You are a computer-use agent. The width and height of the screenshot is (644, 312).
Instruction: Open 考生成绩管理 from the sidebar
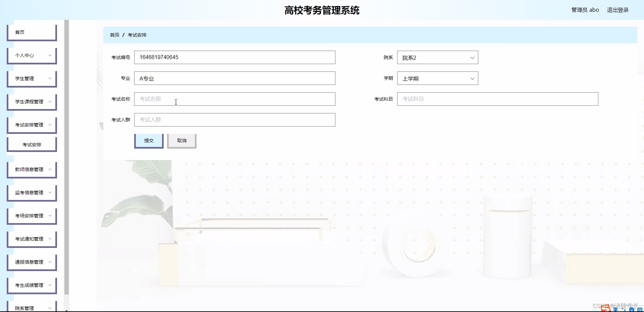pos(32,285)
